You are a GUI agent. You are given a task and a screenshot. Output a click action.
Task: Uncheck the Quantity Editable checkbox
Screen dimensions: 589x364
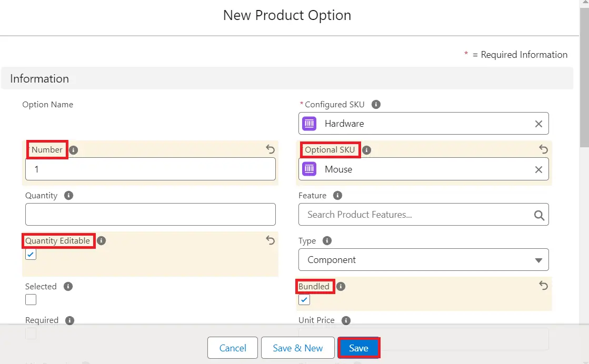[31, 255]
